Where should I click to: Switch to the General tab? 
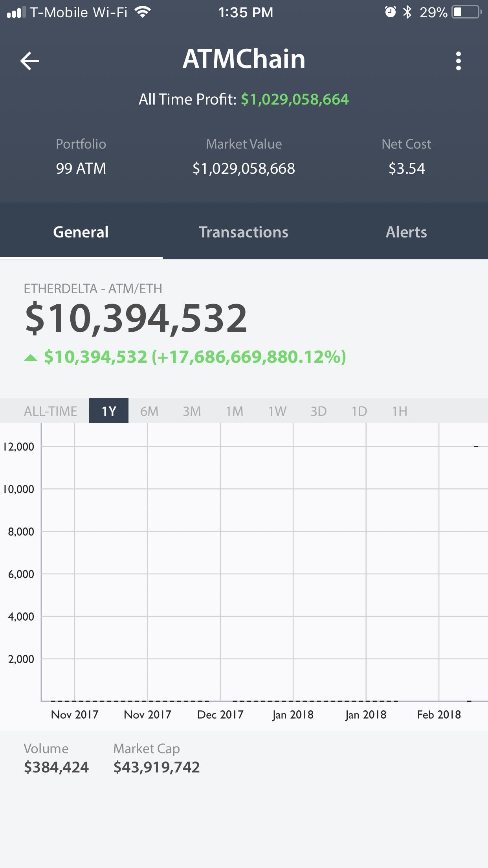pyautogui.click(x=81, y=232)
